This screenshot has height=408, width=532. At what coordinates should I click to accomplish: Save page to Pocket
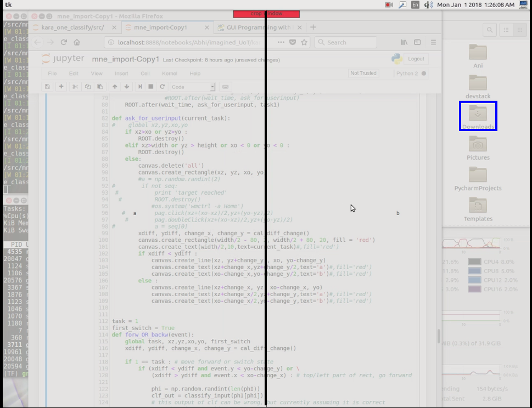(293, 42)
